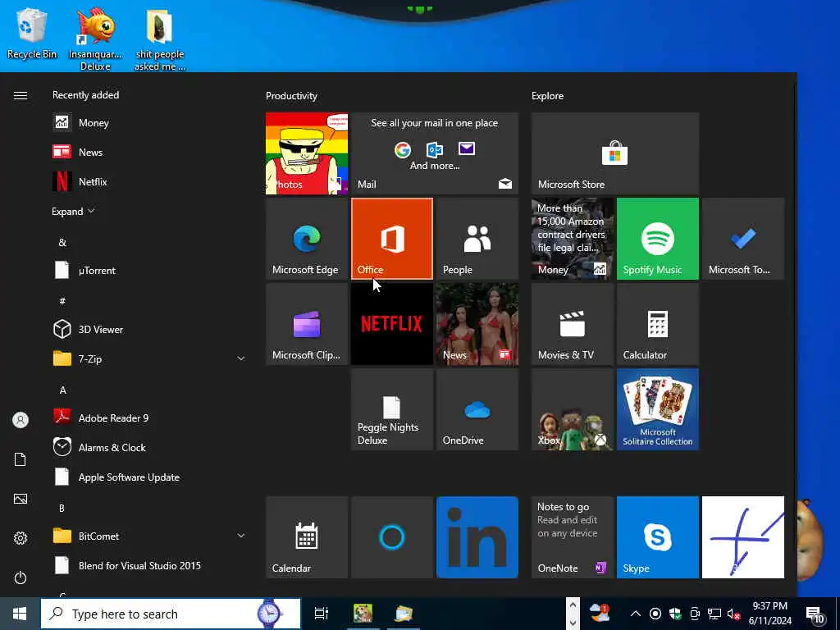This screenshot has height=630, width=840.
Task: Launch the Skype tile
Action: coord(657,537)
